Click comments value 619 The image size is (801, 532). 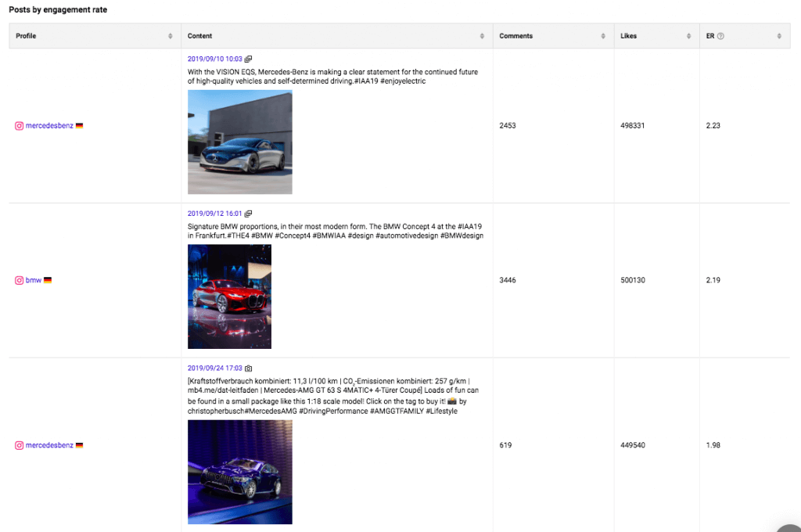point(505,445)
